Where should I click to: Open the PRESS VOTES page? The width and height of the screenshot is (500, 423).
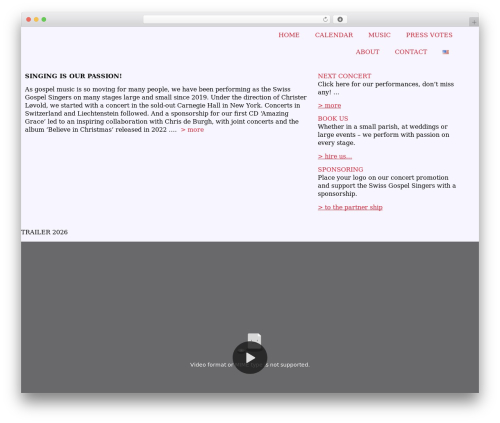[429, 35]
